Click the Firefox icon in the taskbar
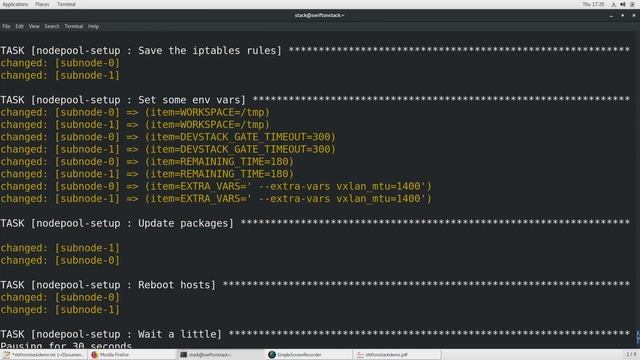The image size is (640, 360). point(95,355)
